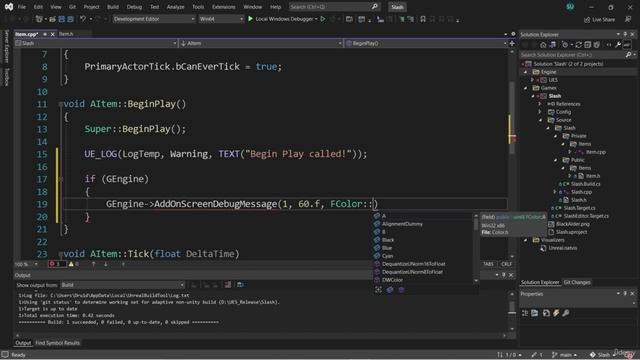
Task: Expand the UE5 project node
Action: coord(533,80)
